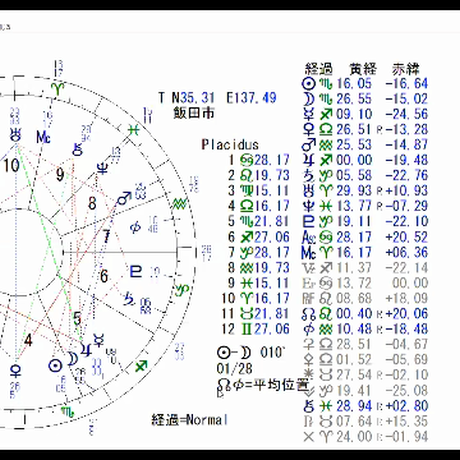The height and width of the screenshot is (460, 460).
Task: Click the Aquarius waves on the wheel's right rim
Action: pos(180,204)
